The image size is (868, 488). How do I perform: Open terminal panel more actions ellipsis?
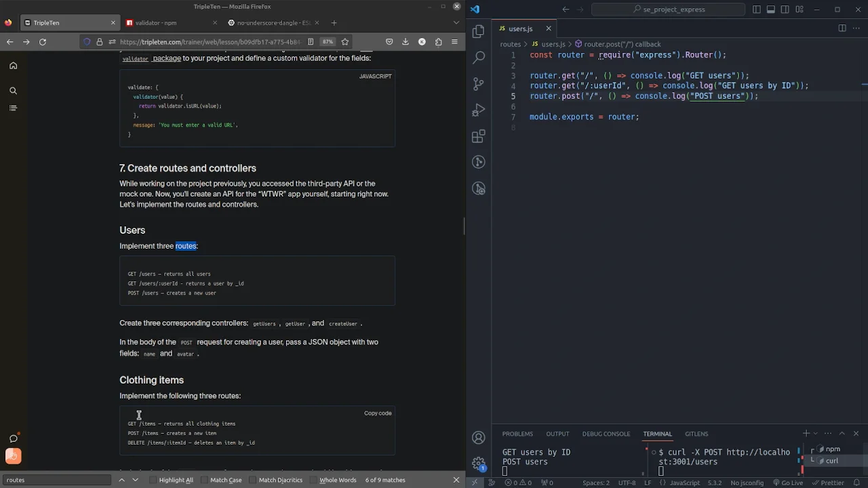tap(828, 433)
